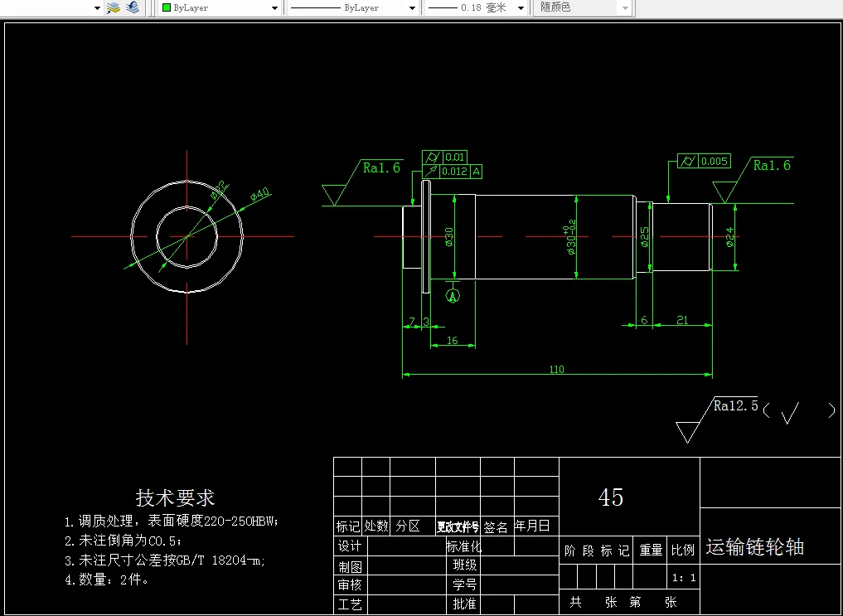
Task: Select the note 4.数量：2件。
Action: click(107, 580)
